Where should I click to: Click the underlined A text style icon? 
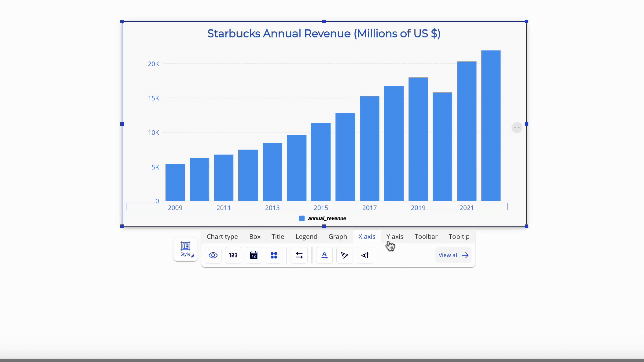(324, 255)
